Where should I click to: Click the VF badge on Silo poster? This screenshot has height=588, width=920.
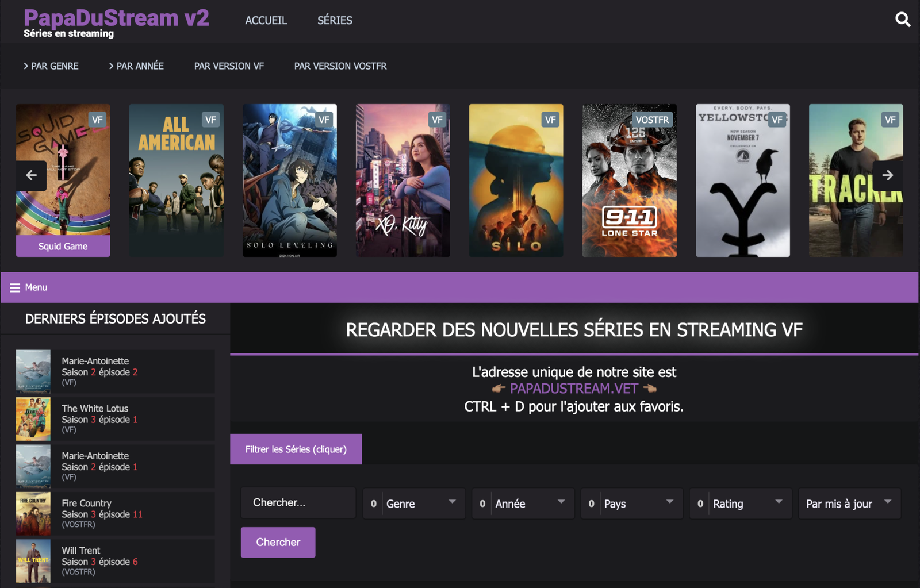[x=550, y=120]
